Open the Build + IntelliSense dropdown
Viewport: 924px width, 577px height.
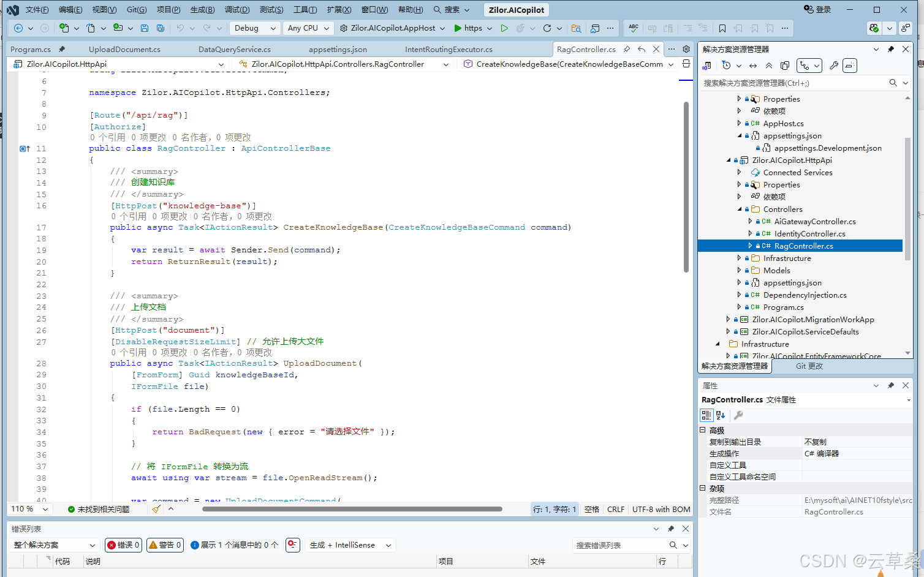[350, 545]
